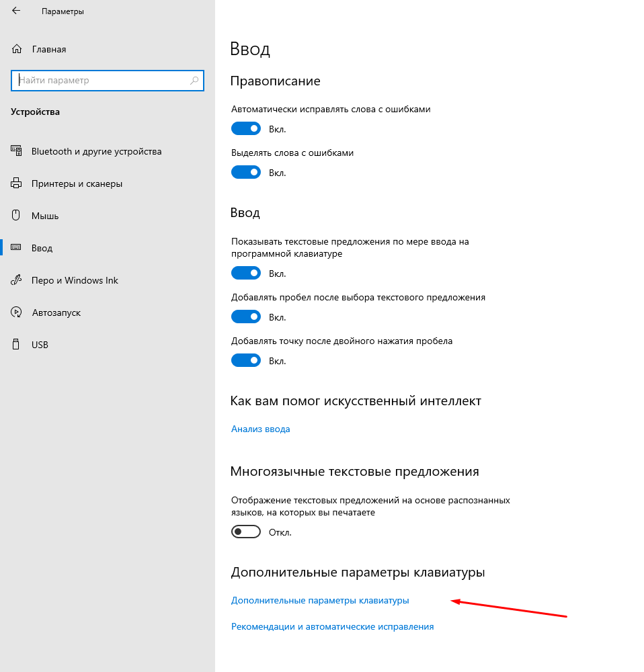Click the mouse icon in sidebar
Viewport: 644px width, 672px height.
point(16,215)
